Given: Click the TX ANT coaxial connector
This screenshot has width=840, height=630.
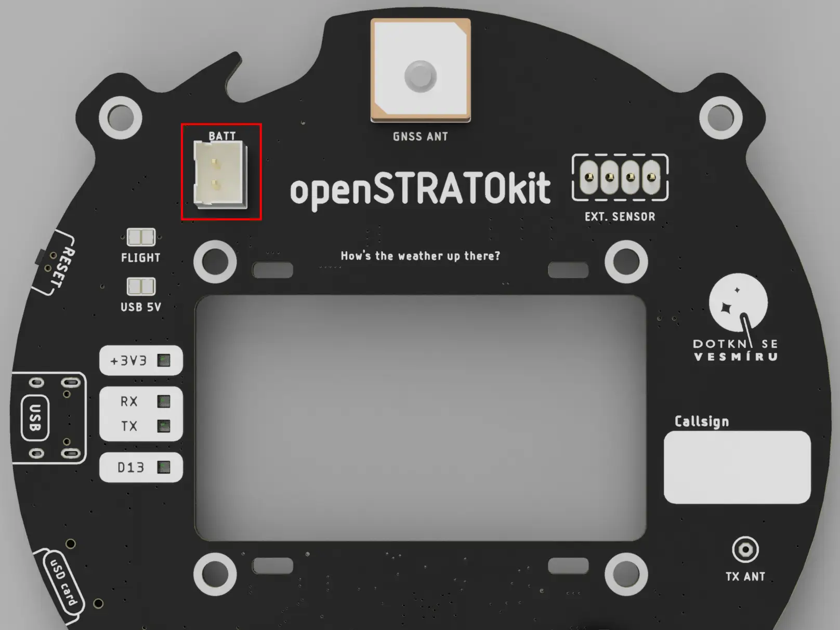Looking at the screenshot, I should 745,549.
